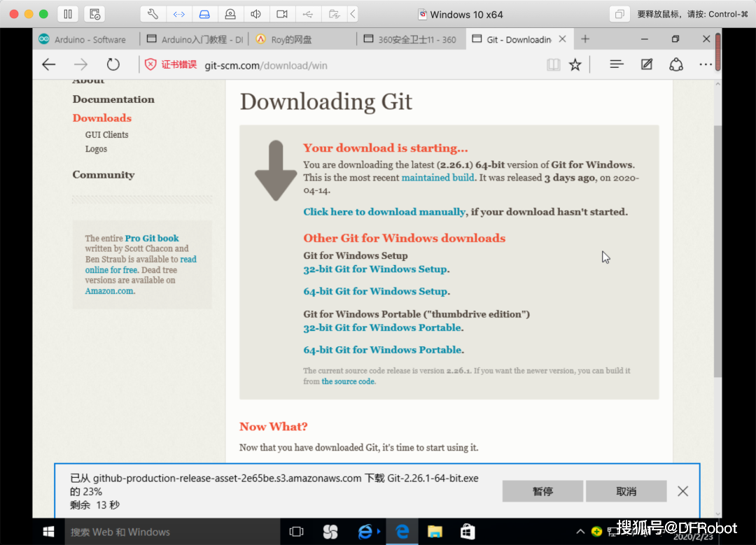This screenshot has height=545, width=756.
Task: Click the resize arrows toolbar icon
Action: (x=179, y=14)
